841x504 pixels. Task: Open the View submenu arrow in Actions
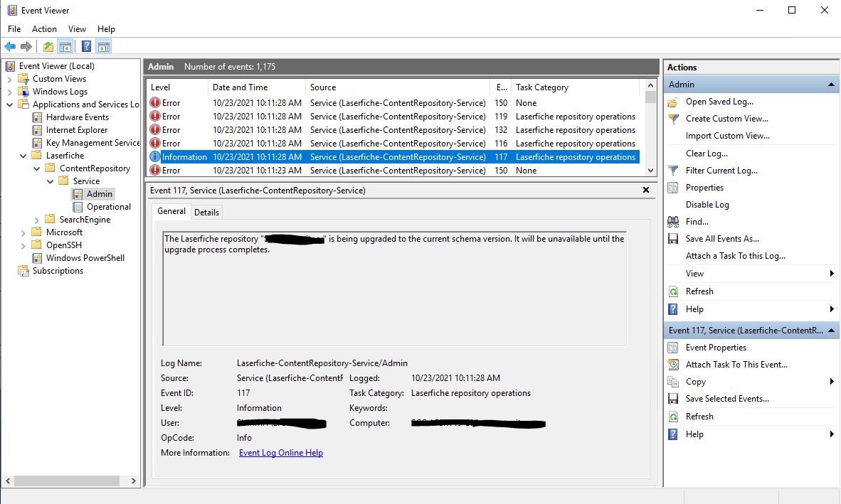[x=832, y=274]
